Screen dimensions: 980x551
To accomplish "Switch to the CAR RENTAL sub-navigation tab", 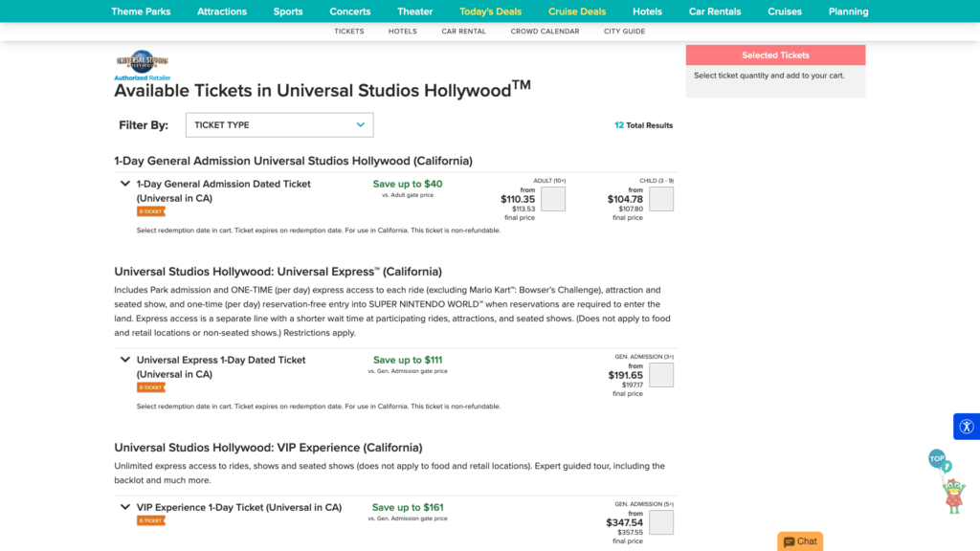I will tap(464, 32).
